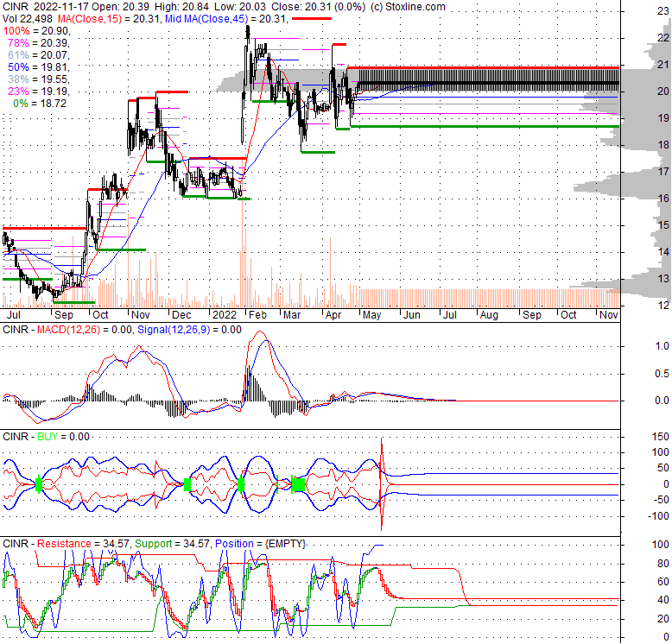Viewport: 672px width, 644px height.
Task: Click the 80 label on bottom panel axis
Action: pos(663,564)
